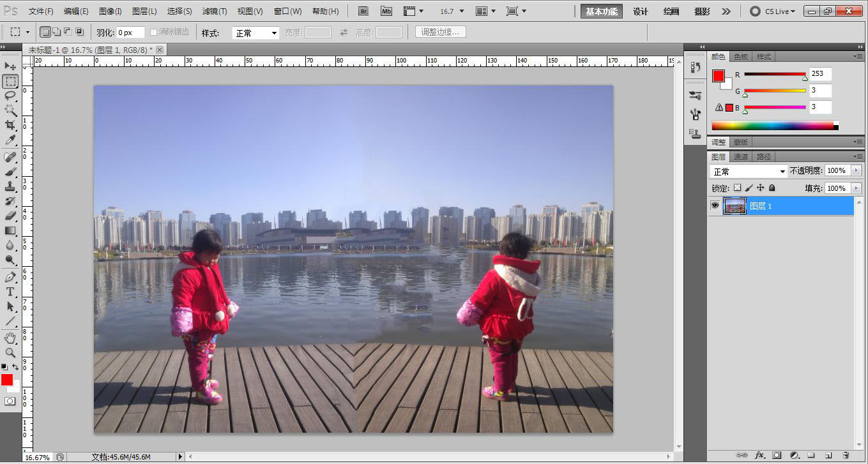Open the Clone Source panel icon in dock
Image resolution: width=868 pixels, height=464 pixels.
pyautogui.click(x=696, y=133)
